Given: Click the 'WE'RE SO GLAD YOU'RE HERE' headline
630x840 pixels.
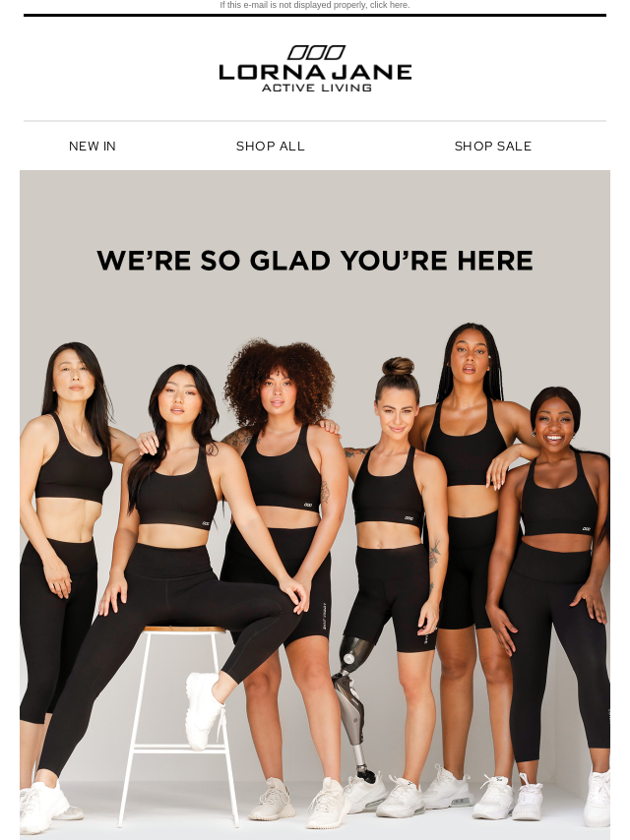Looking at the screenshot, I should [315, 261].
